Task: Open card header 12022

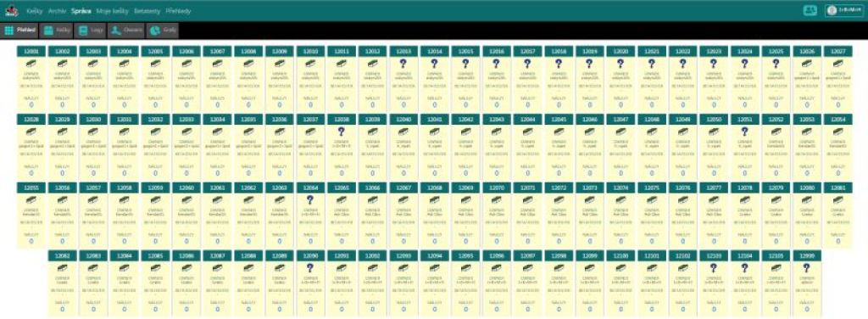Action: 682,51
